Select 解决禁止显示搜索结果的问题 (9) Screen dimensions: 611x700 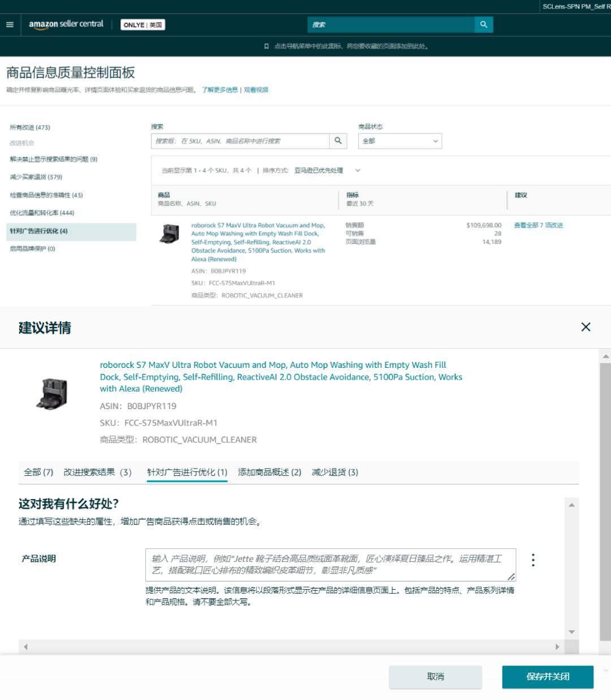(54, 160)
